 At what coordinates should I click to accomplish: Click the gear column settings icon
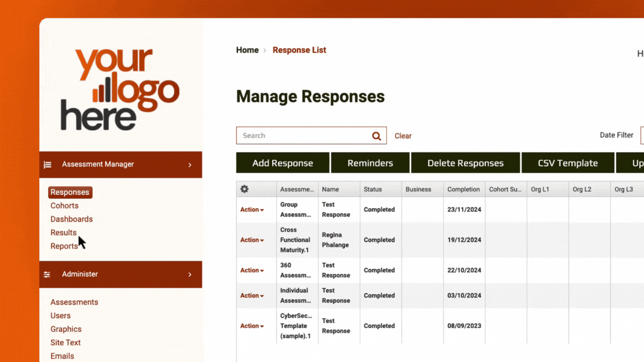244,189
